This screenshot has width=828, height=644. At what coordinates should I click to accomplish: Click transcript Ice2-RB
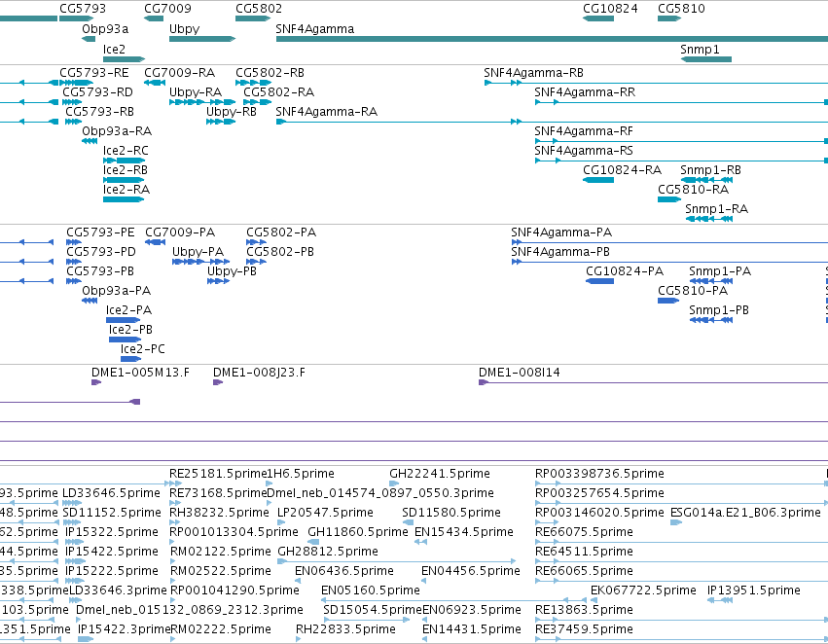click(126, 170)
